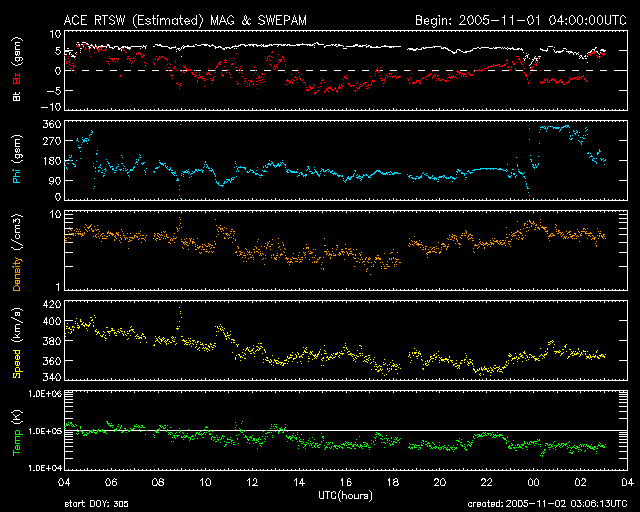Click the '04' hour label at the left end of the x-axis

coord(64,483)
